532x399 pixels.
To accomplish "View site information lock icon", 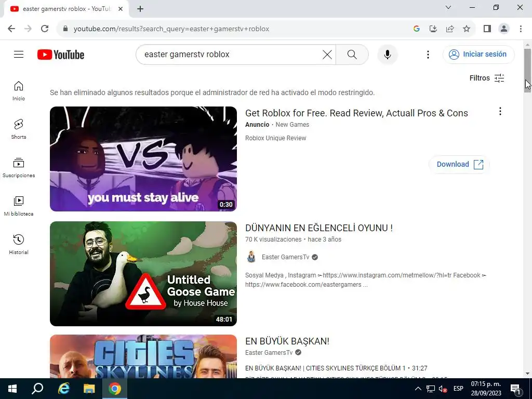I will tap(65, 29).
